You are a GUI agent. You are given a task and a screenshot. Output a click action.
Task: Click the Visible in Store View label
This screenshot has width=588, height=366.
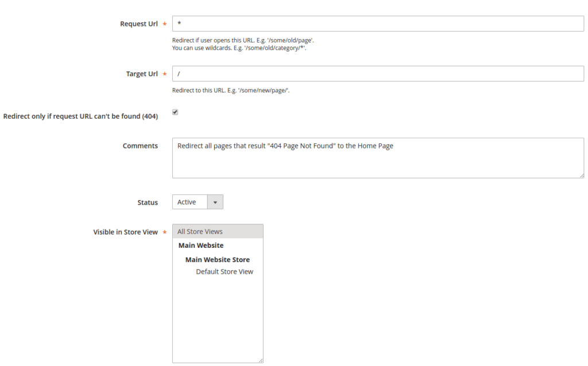click(125, 232)
